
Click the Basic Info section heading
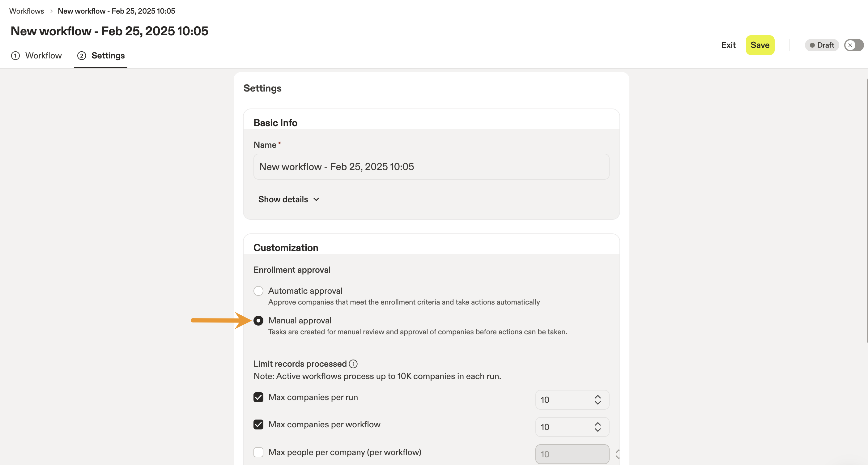[275, 123]
